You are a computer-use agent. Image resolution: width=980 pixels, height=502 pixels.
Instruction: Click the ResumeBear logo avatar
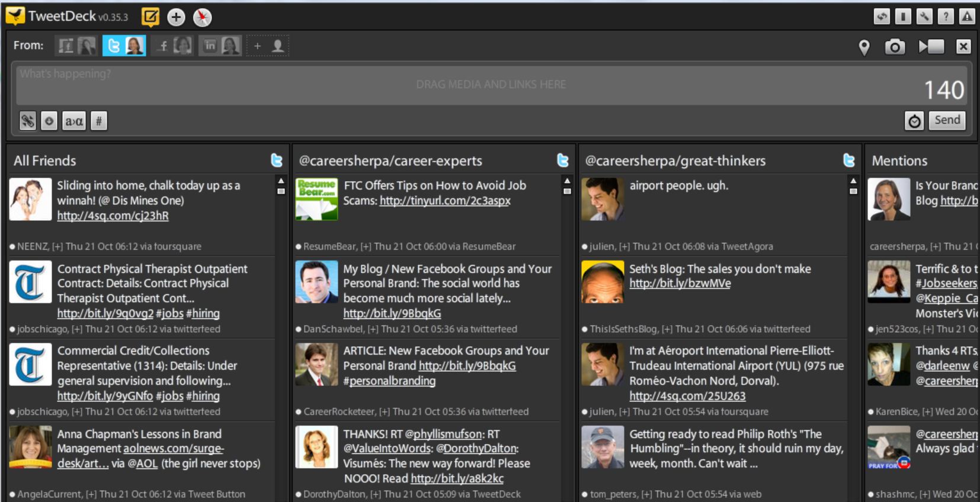pyautogui.click(x=316, y=199)
